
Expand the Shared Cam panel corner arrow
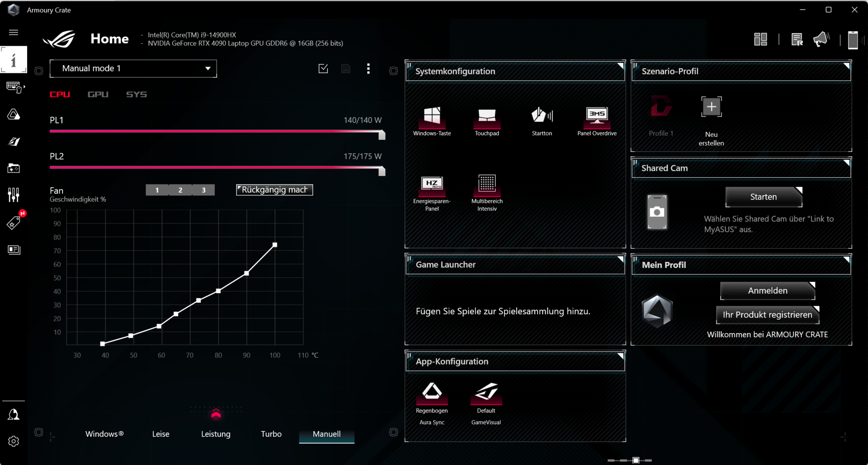point(846,163)
